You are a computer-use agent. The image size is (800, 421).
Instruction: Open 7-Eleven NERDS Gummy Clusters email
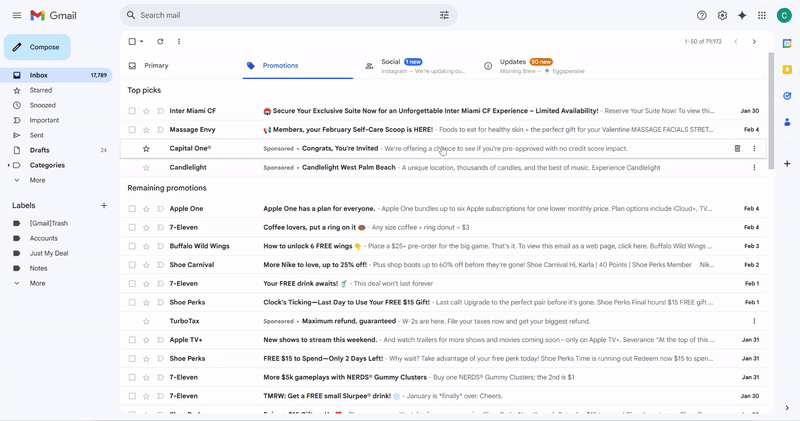click(x=443, y=377)
